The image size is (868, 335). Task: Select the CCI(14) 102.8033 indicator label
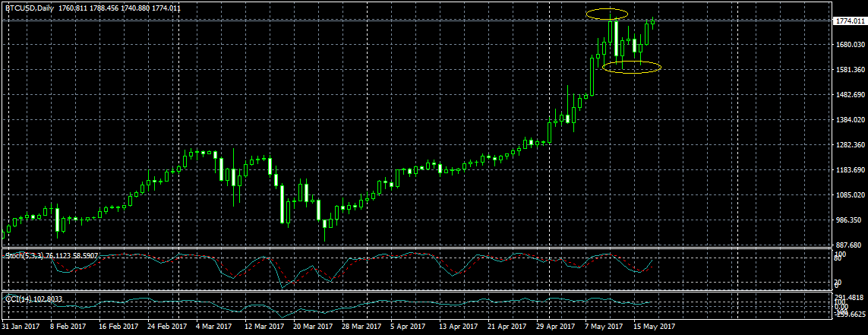click(x=33, y=299)
